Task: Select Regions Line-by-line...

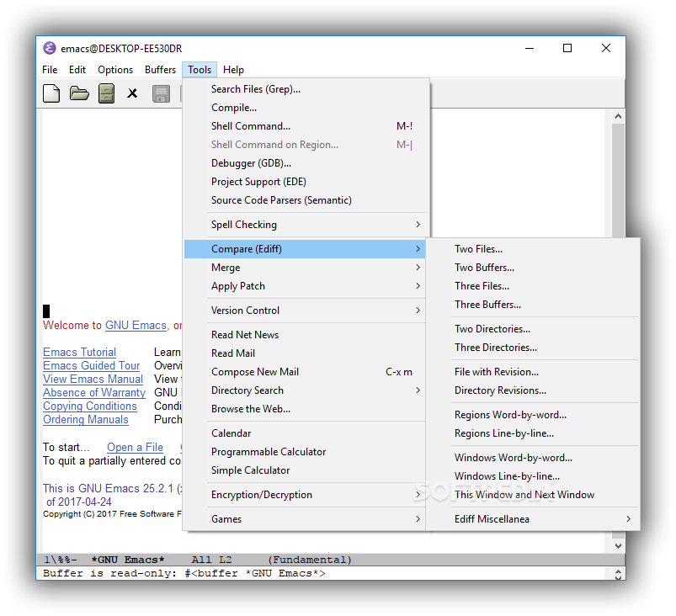Action: (x=533, y=433)
